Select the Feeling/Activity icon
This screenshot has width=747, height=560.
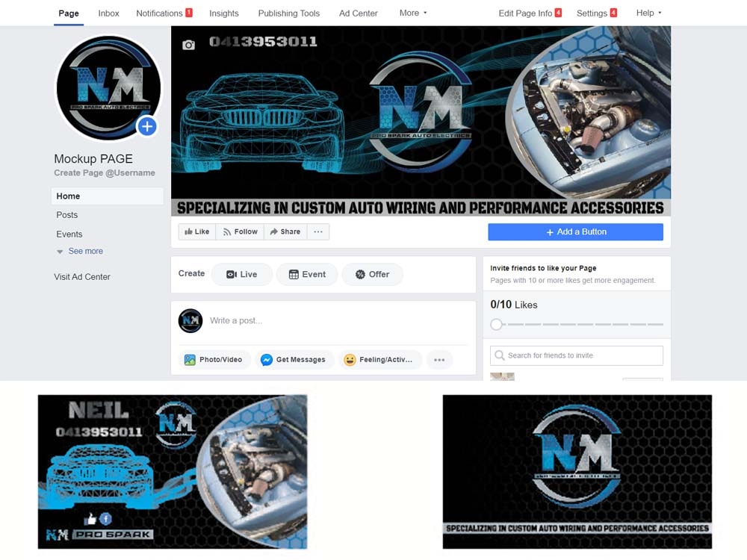[x=350, y=359]
